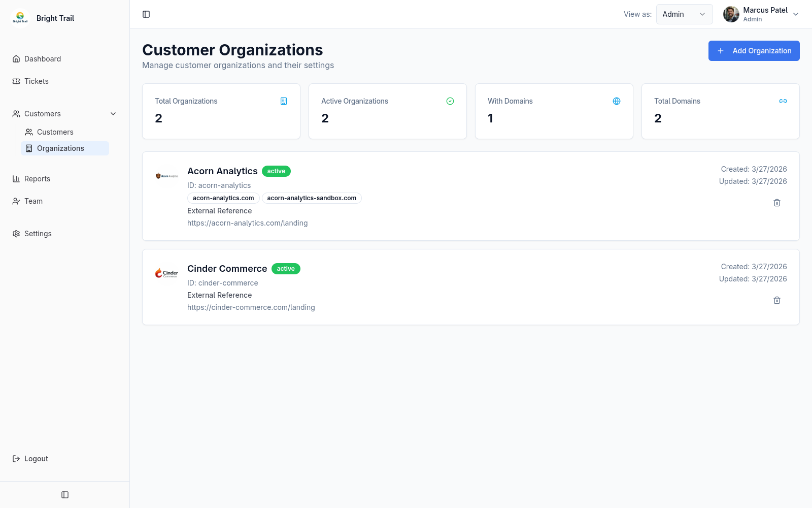Select the Customers sub-item
Viewport: 812px width, 508px height.
65,132
